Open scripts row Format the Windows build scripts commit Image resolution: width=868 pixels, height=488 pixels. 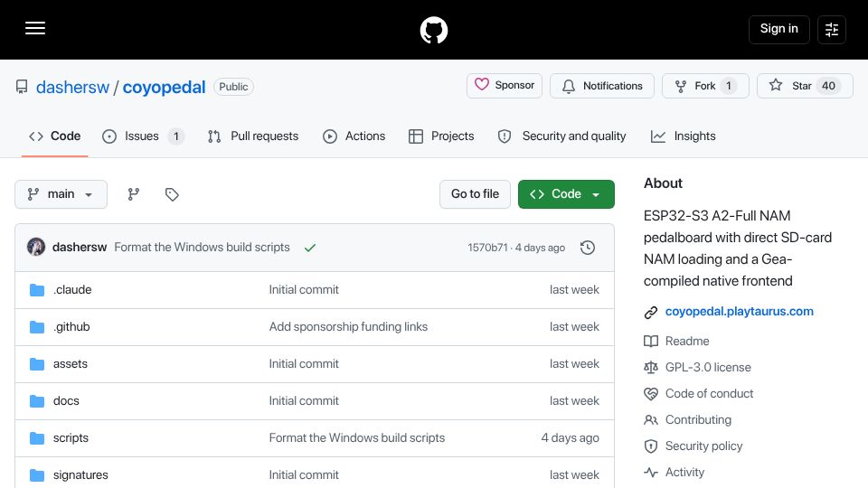point(357,438)
